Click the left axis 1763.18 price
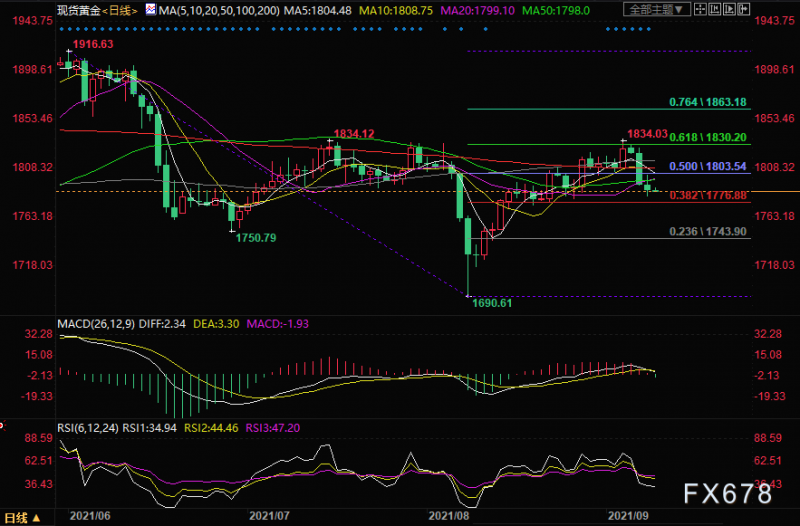Viewport: 800px width, 526px height. pos(33,216)
